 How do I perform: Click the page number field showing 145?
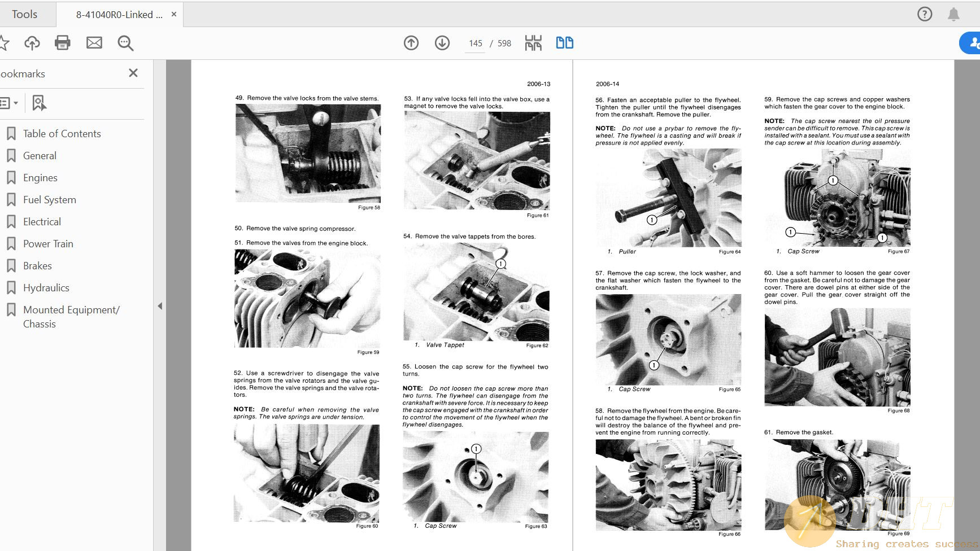pyautogui.click(x=476, y=43)
